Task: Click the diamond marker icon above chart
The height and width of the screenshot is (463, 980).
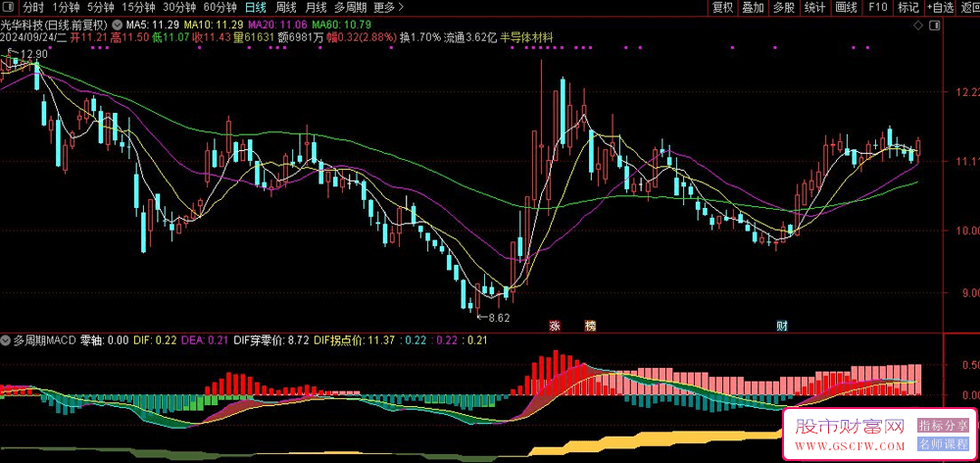Action: (917, 26)
